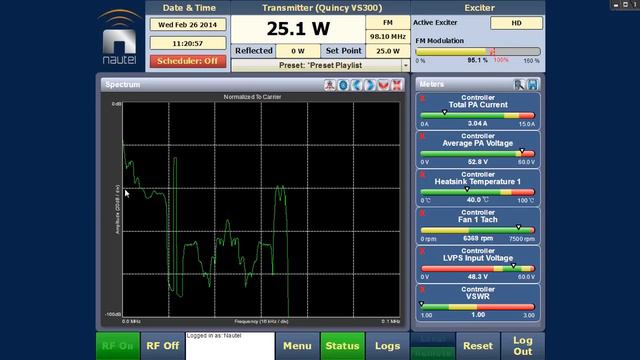Turn RF Off
The width and height of the screenshot is (640, 360).
point(162,346)
